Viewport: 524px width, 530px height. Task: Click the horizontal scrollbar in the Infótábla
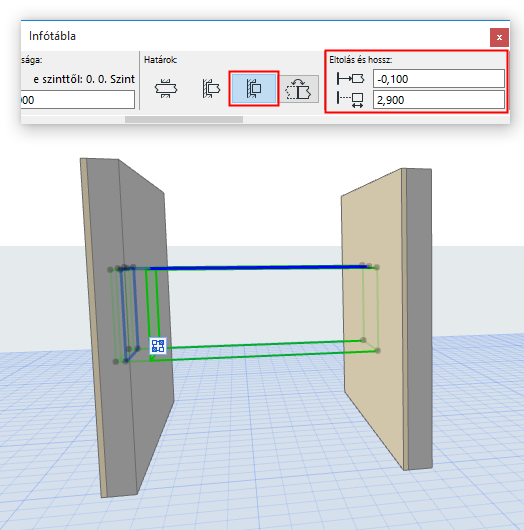(184, 119)
